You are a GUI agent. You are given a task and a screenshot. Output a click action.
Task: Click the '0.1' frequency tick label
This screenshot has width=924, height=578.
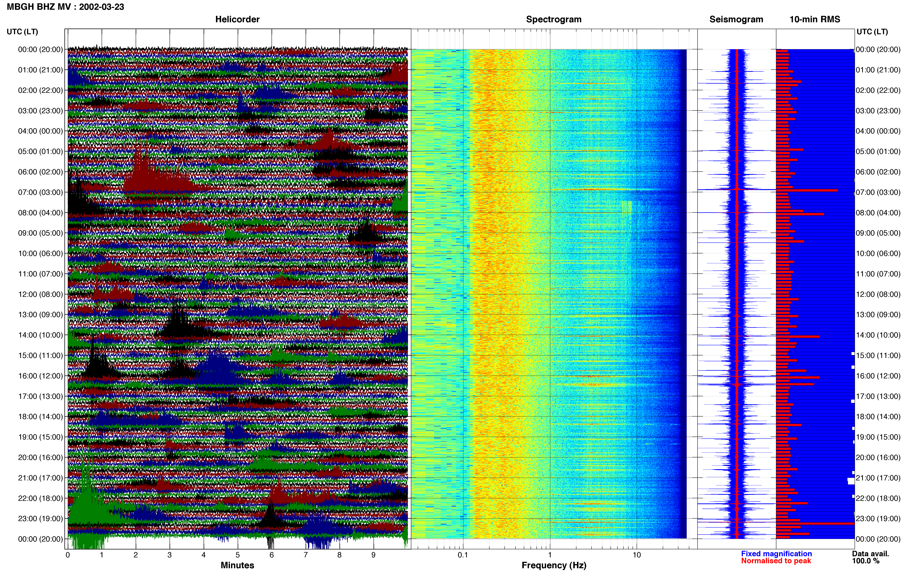click(x=463, y=555)
